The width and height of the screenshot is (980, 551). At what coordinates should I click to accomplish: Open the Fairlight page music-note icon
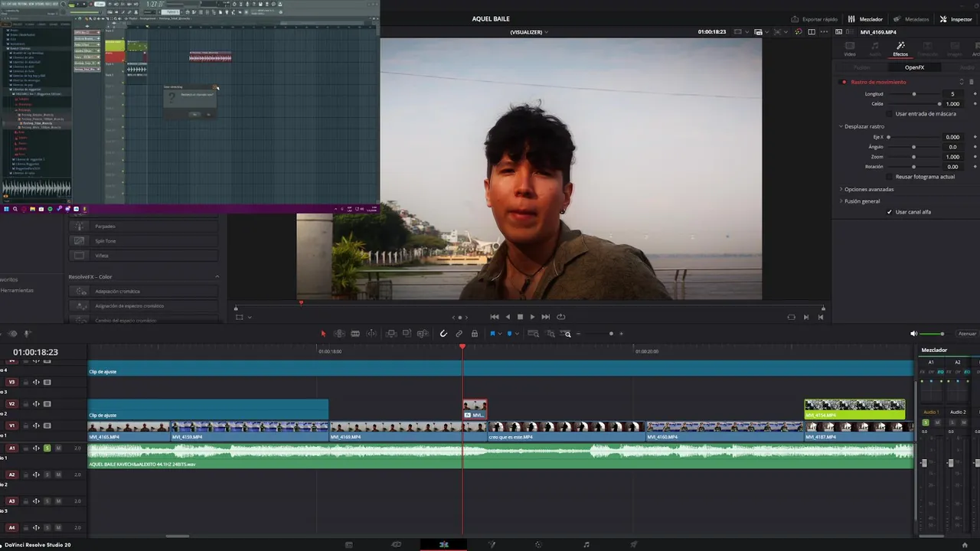586,544
